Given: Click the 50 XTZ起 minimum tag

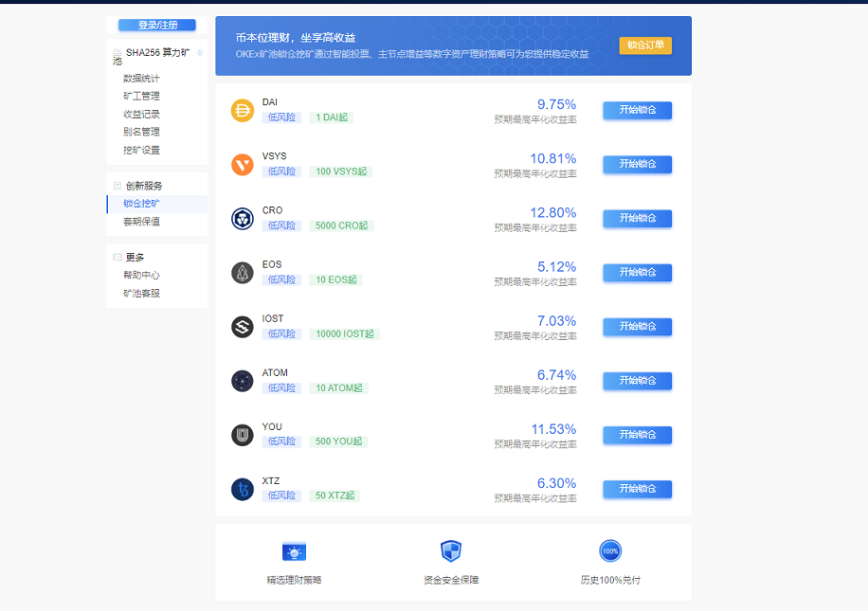Looking at the screenshot, I should click(335, 495).
